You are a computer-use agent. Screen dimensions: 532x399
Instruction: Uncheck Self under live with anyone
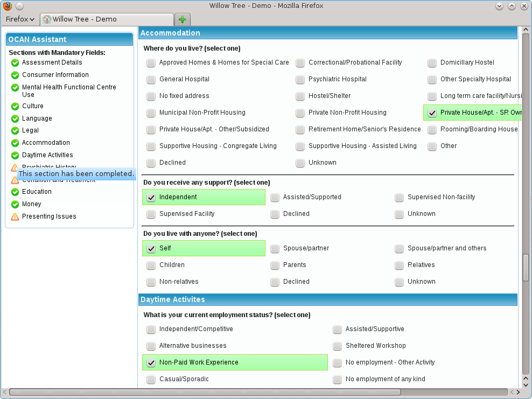pyautogui.click(x=151, y=248)
